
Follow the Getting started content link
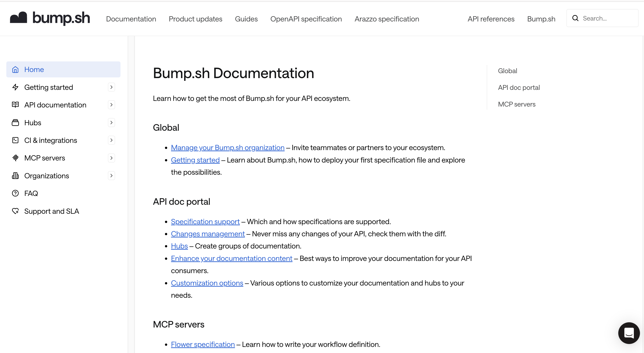click(195, 160)
